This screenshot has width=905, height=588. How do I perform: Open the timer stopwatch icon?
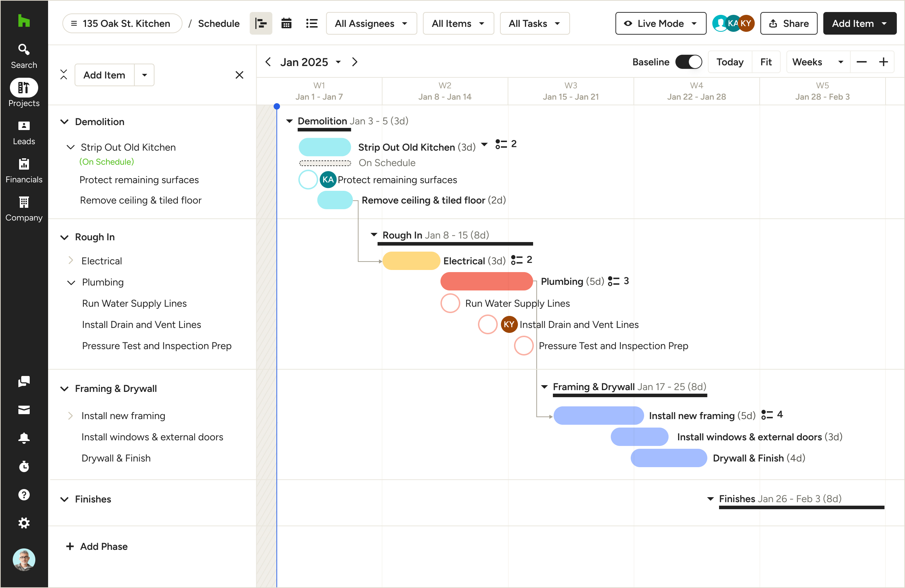click(x=24, y=466)
